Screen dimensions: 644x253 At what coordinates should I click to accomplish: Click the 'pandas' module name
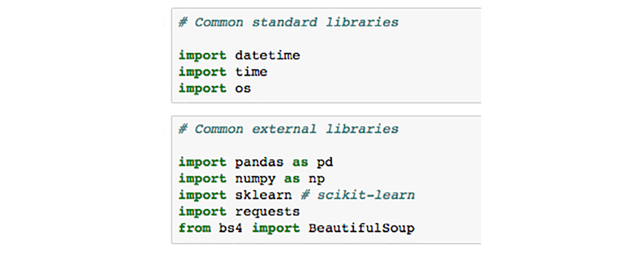pyautogui.click(x=259, y=163)
